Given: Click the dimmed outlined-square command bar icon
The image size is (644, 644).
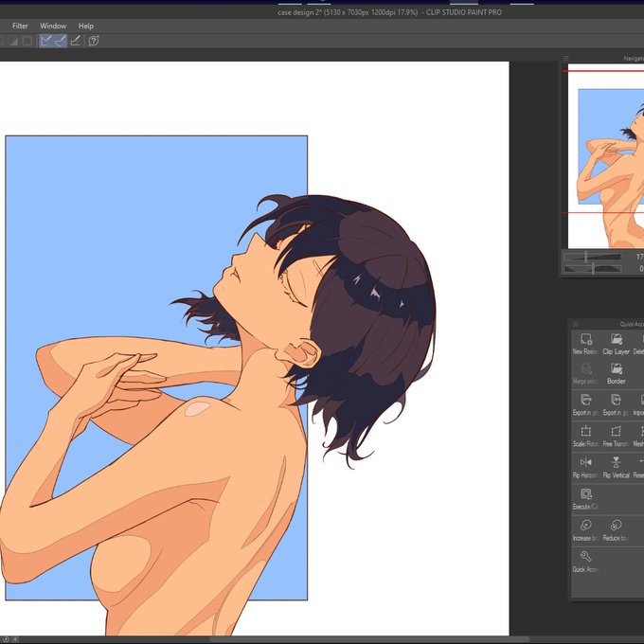Looking at the screenshot, I should click(27, 41).
